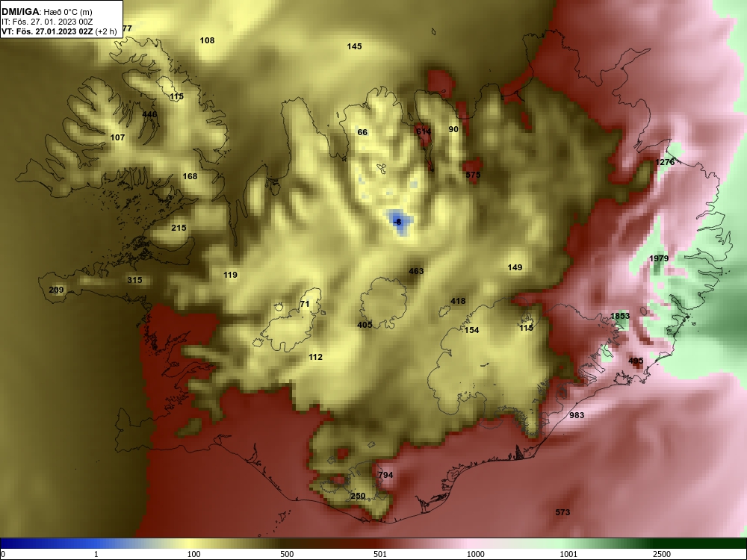Click the map value 119
The height and width of the screenshot is (560, 747).
click(230, 275)
